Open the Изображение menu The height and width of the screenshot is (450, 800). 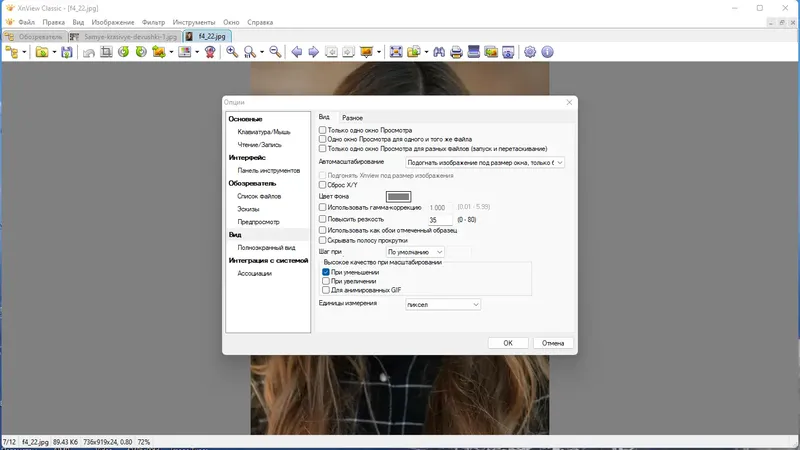click(x=113, y=22)
